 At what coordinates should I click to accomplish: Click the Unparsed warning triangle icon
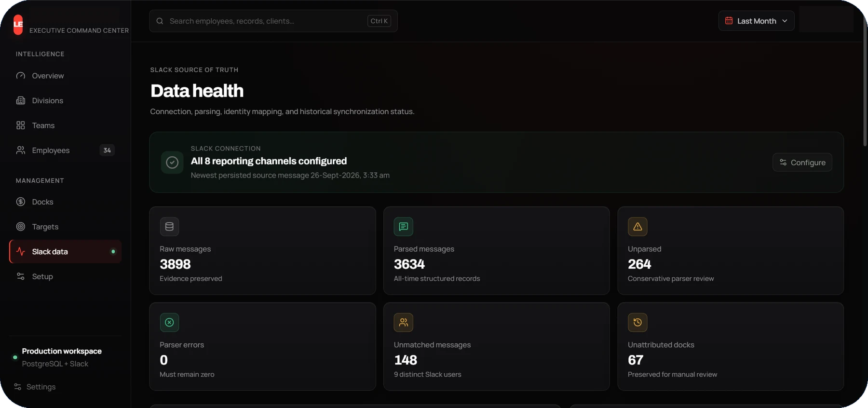click(637, 227)
